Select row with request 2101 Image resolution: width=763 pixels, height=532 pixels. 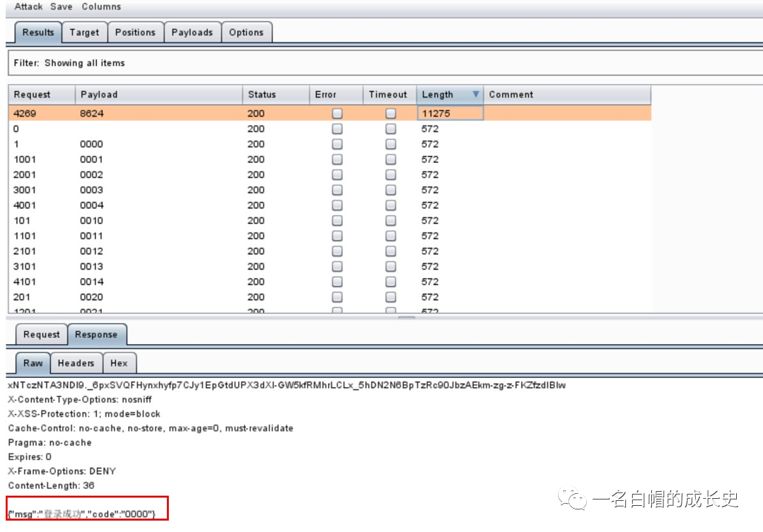(x=330, y=252)
